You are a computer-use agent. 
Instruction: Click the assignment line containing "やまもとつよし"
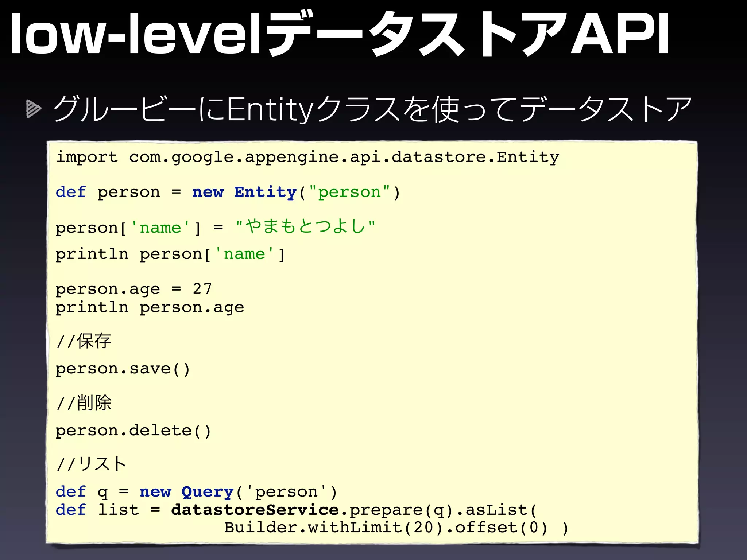[x=215, y=227]
